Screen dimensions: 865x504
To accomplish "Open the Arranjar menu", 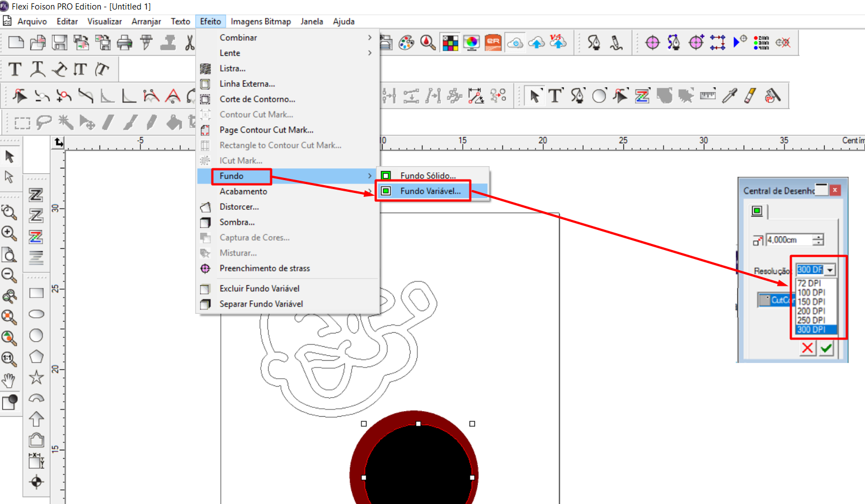I will click(x=146, y=21).
